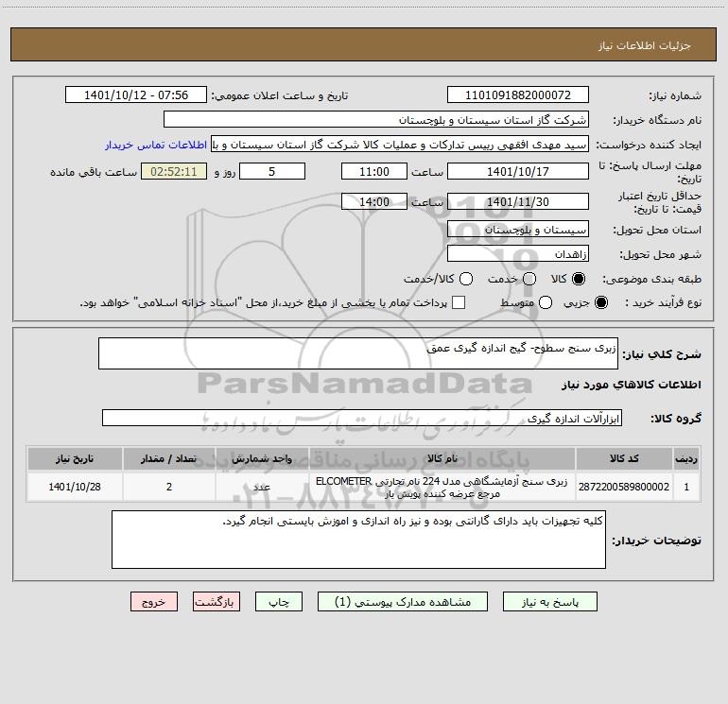The width and height of the screenshot is (728, 704).
Task: Click the ELCOMETER product name cell
Action: pos(442,487)
